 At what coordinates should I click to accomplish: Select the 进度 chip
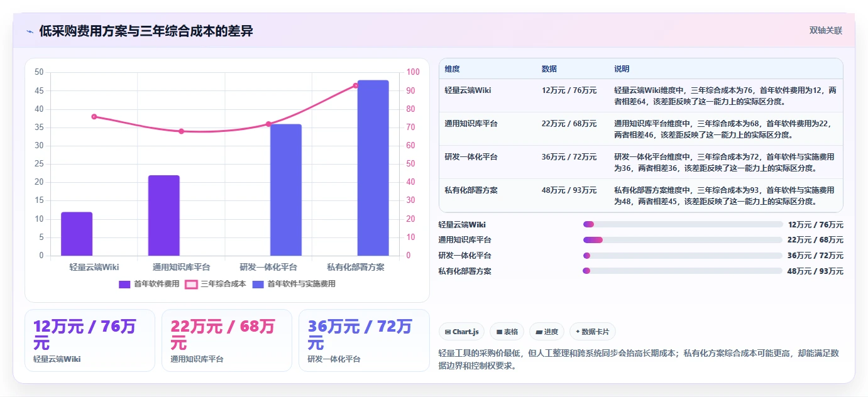546,332
